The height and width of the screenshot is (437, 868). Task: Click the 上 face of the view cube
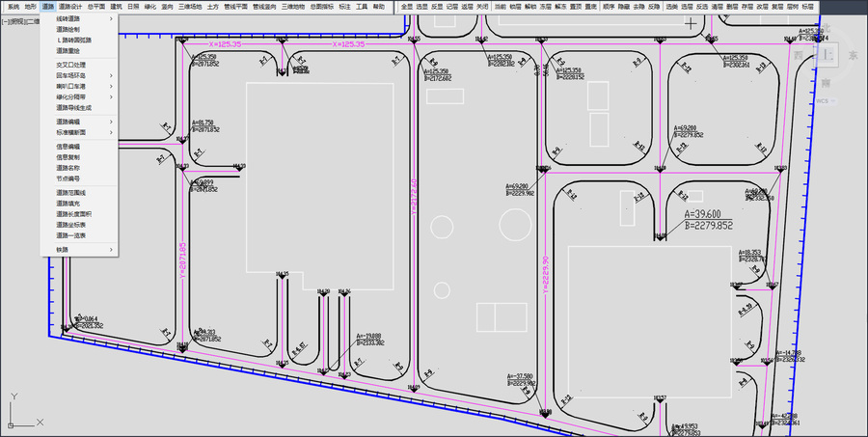coord(828,55)
